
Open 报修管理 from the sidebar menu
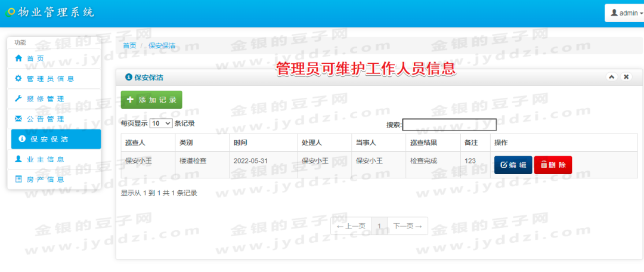click(x=54, y=98)
